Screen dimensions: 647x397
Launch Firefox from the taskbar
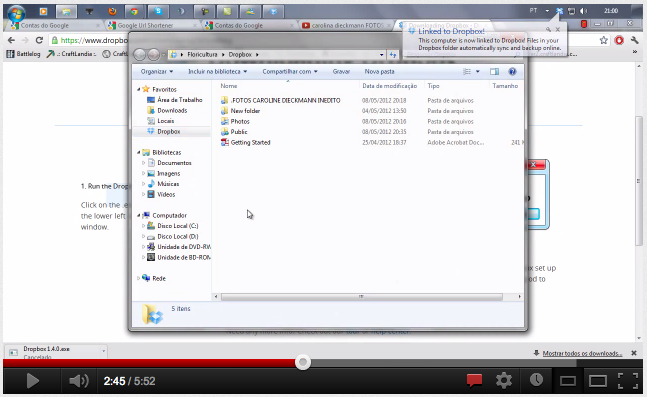click(112, 12)
